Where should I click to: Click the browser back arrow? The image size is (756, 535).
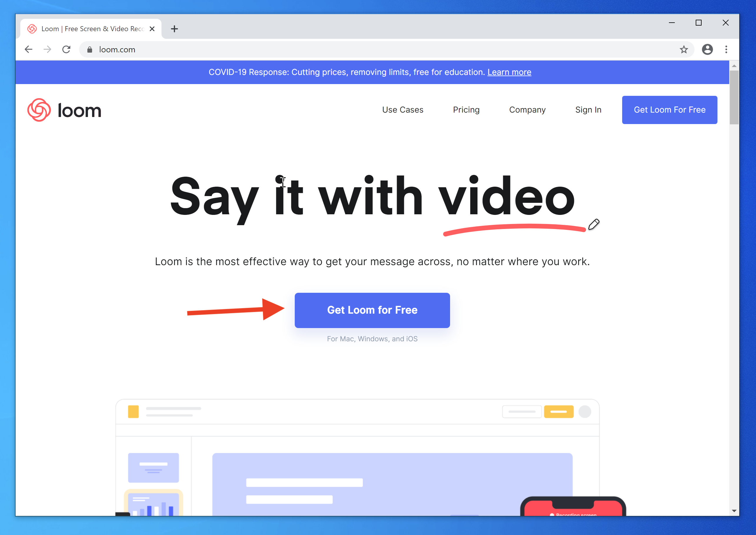(x=29, y=49)
